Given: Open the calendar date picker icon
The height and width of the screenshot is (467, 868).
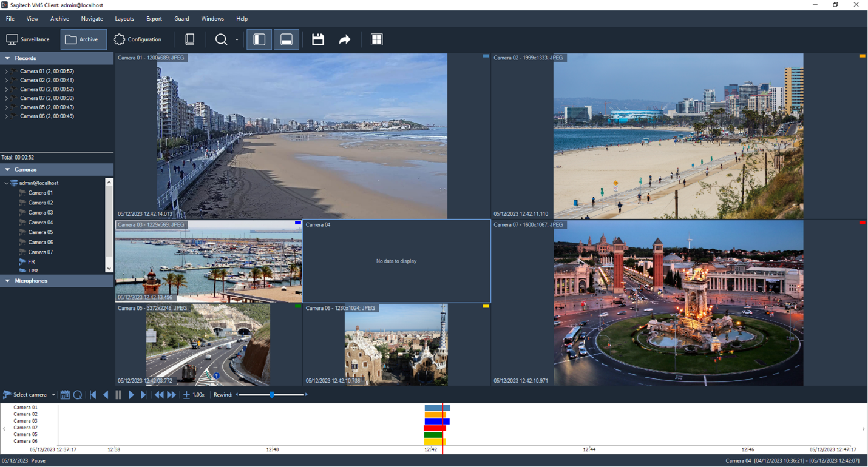Looking at the screenshot, I should click(x=65, y=395).
